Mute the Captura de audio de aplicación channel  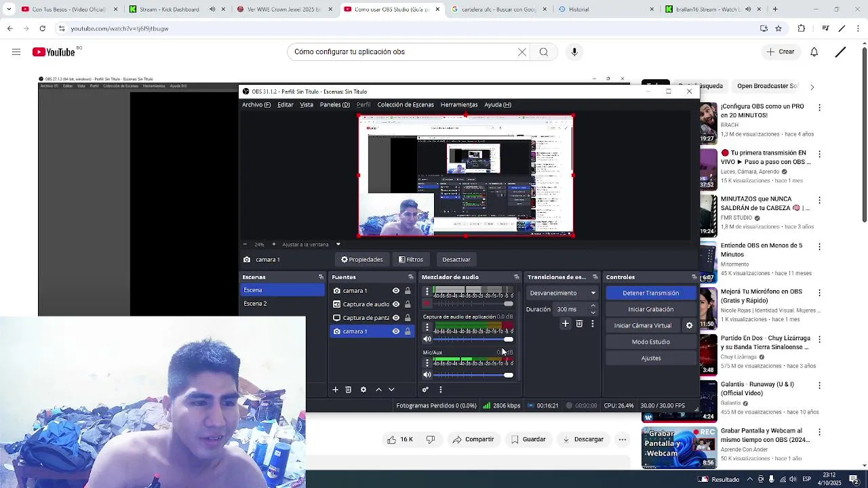click(x=427, y=339)
